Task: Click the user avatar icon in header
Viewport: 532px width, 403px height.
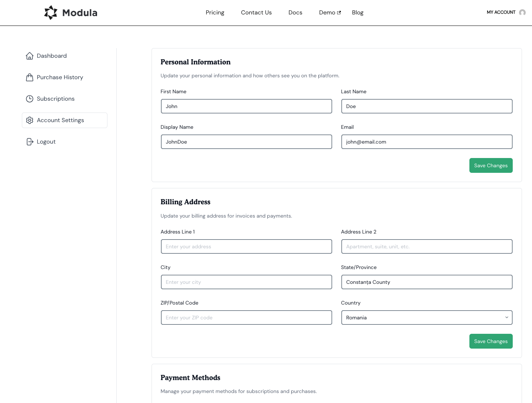Action: (x=522, y=13)
